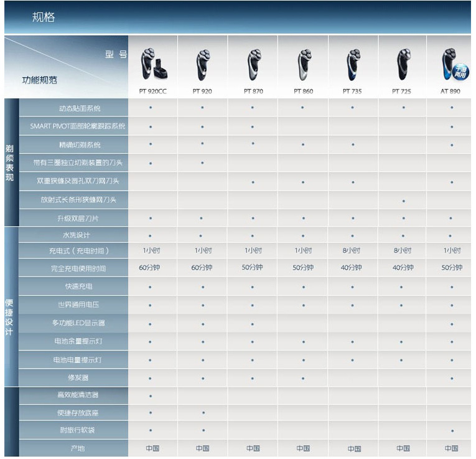Click the 动态贴面系统 row label

[79, 108]
